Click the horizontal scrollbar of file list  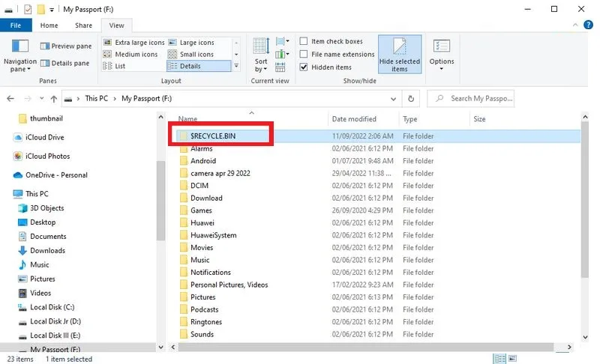(365, 348)
